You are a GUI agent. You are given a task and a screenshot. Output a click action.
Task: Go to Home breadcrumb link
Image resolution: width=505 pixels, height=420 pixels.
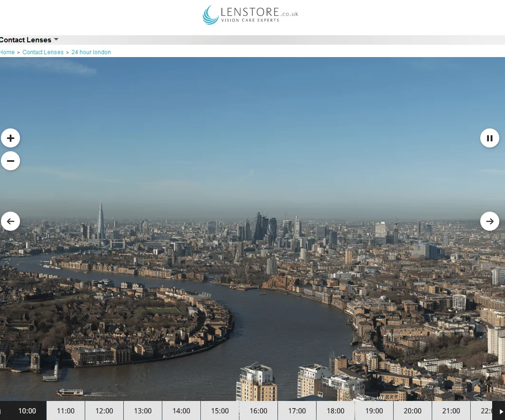click(x=7, y=52)
